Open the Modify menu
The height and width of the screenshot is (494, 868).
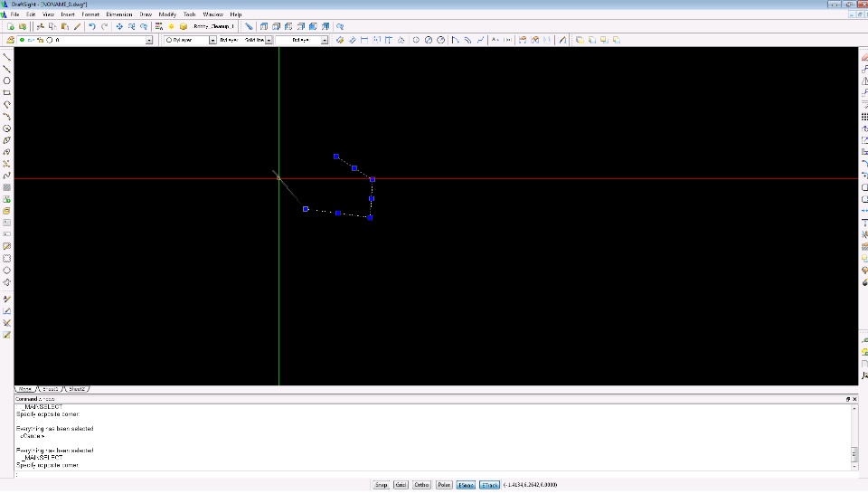167,14
